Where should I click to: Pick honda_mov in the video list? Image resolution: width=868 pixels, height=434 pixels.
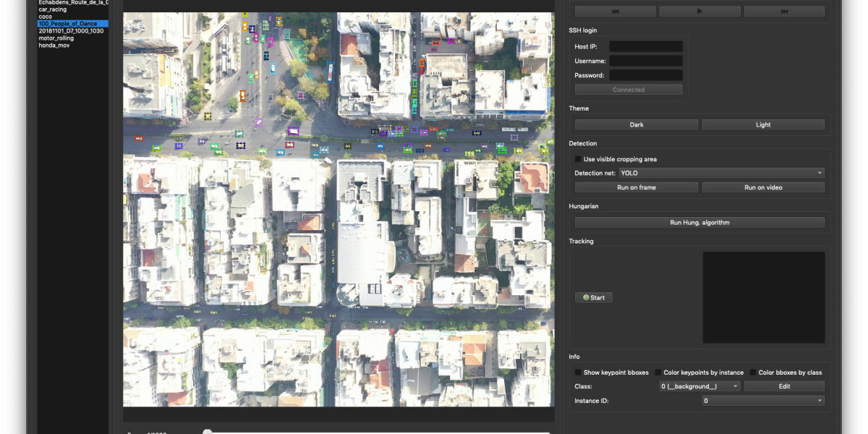[54, 46]
